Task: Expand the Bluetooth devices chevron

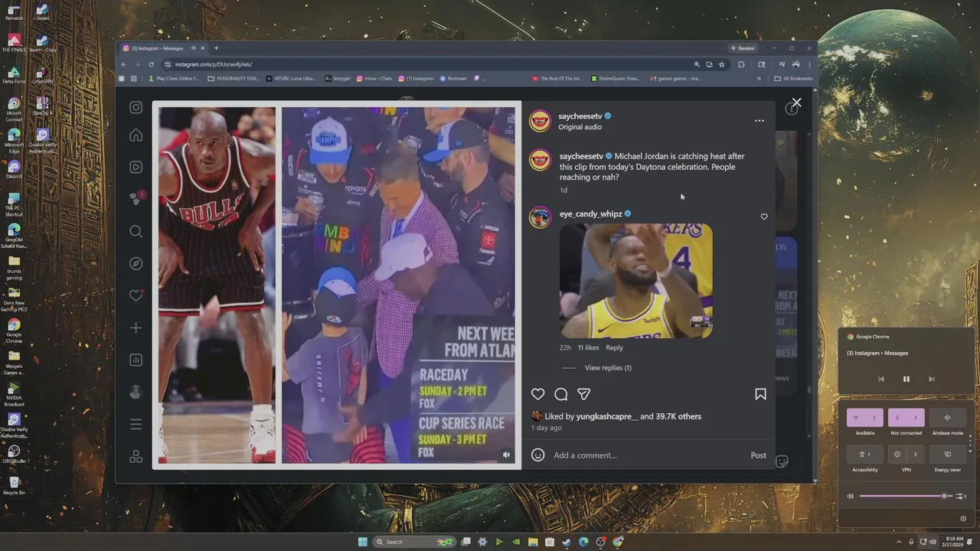Action: [916, 418]
